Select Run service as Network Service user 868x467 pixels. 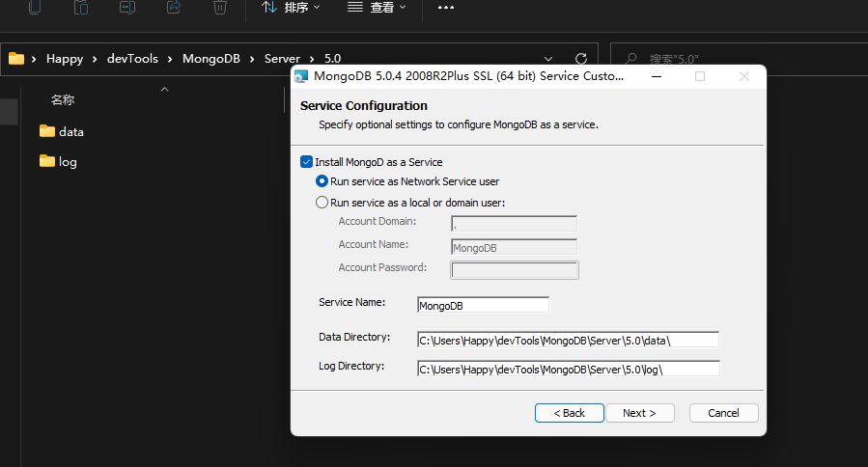pos(322,181)
